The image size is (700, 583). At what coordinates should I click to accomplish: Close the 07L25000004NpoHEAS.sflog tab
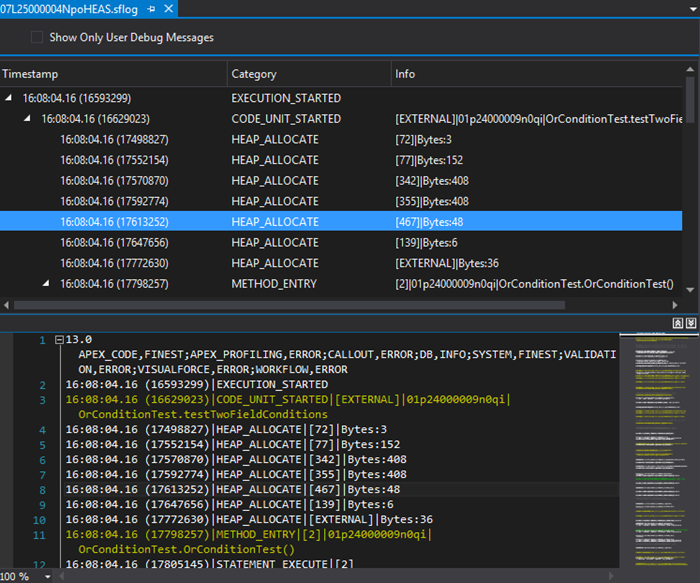168,9
